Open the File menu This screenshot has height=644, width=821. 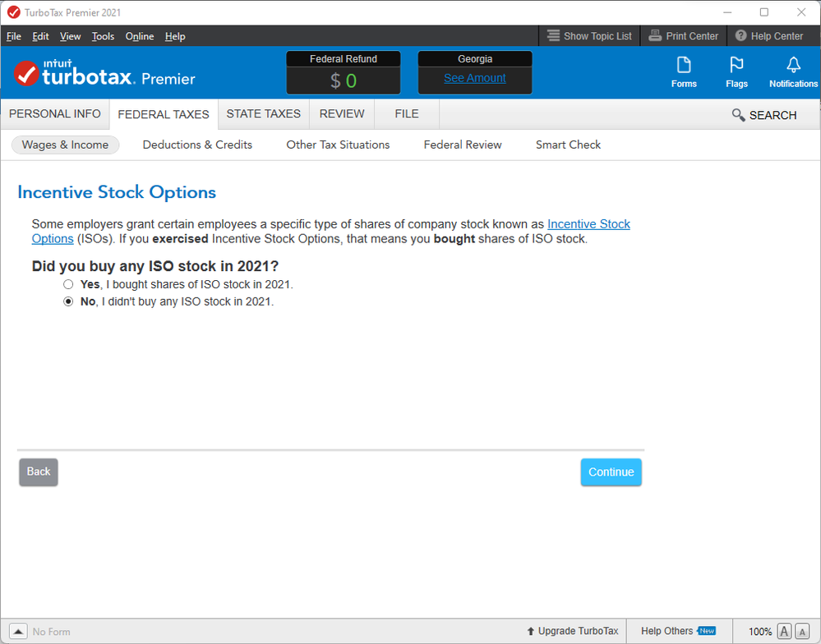(x=14, y=36)
